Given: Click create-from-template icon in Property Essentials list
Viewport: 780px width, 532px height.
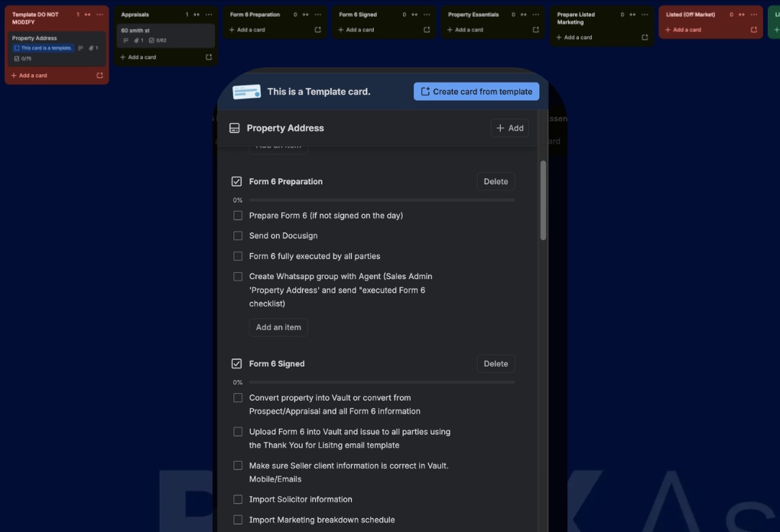Looking at the screenshot, I should pyautogui.click(x=535, y=30).
